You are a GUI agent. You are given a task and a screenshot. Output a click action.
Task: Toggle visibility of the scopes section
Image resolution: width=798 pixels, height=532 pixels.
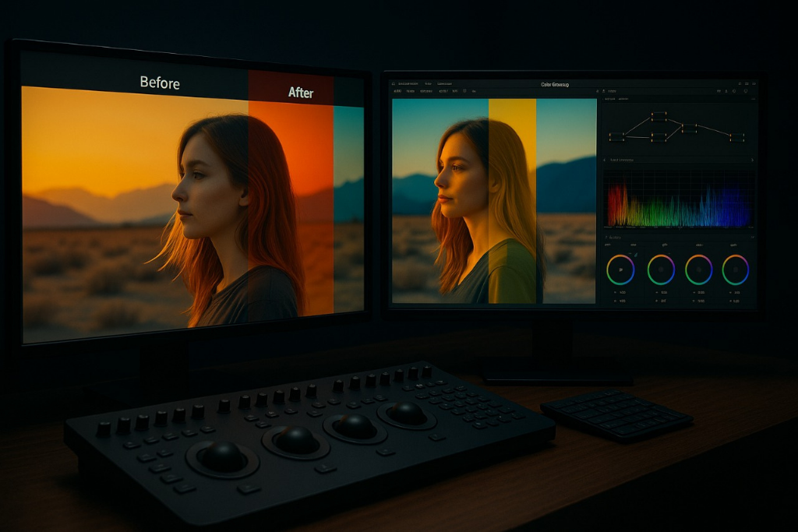tap(604, 160)
